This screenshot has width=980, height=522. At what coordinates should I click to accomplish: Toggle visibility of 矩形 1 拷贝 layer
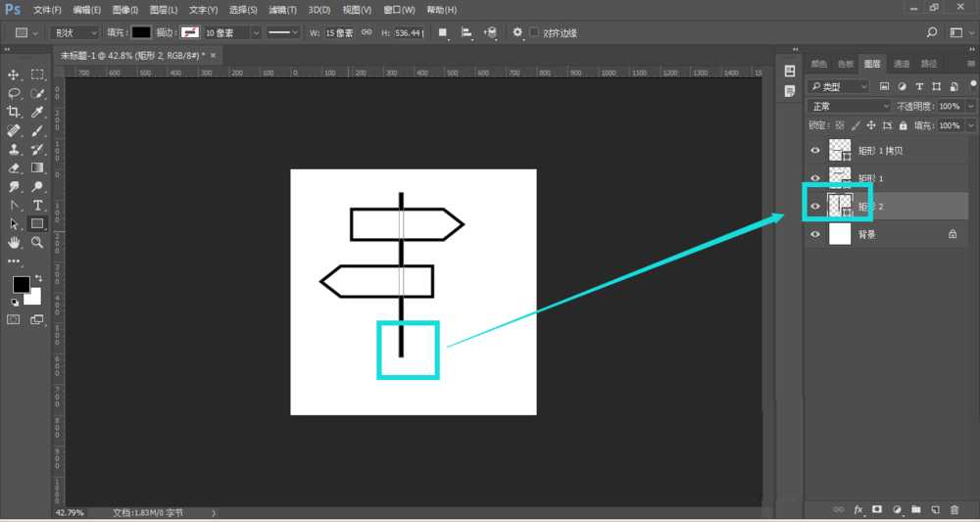(x=815, y=150)
